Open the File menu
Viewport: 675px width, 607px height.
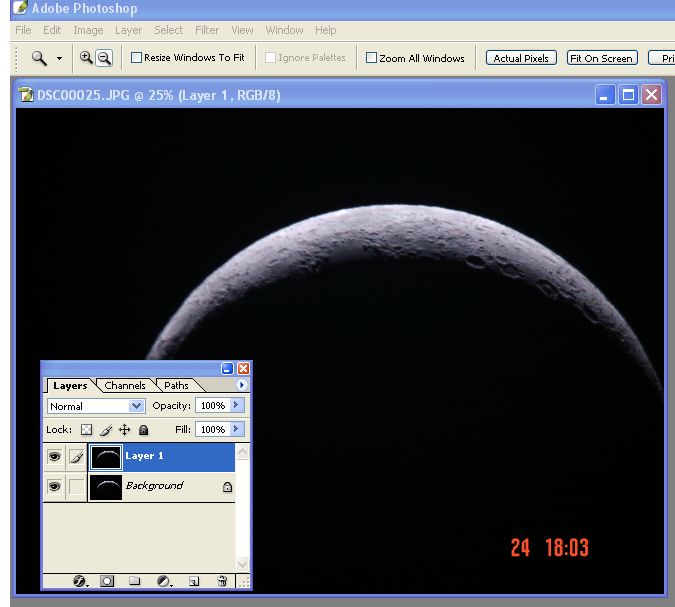click(x=23, y=30)
